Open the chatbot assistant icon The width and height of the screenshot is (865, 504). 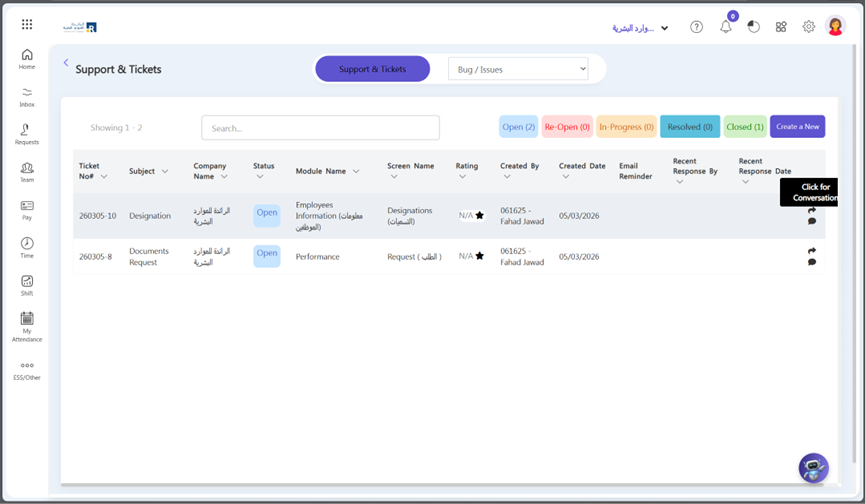(813, 467)
